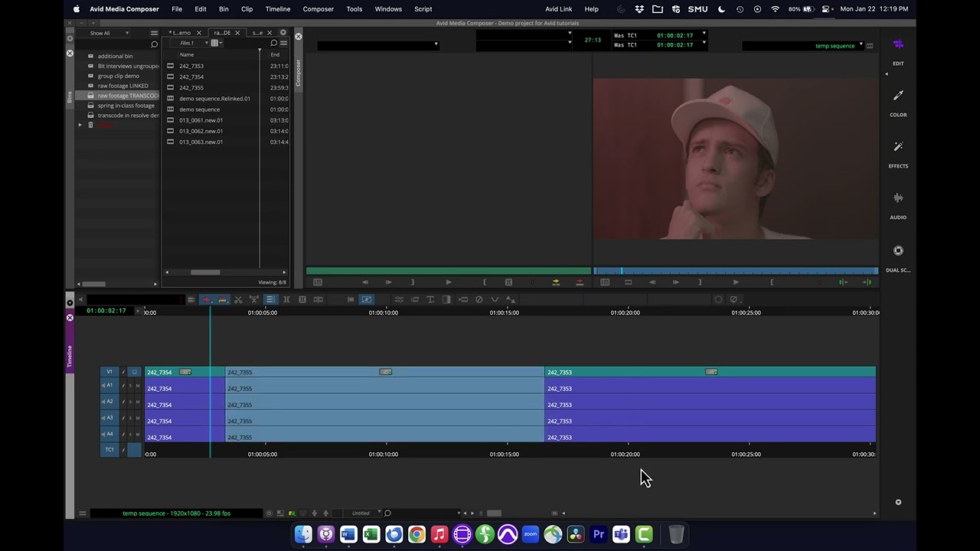
Task: Toggle the TC1 track selector
Action: point(109,450)
